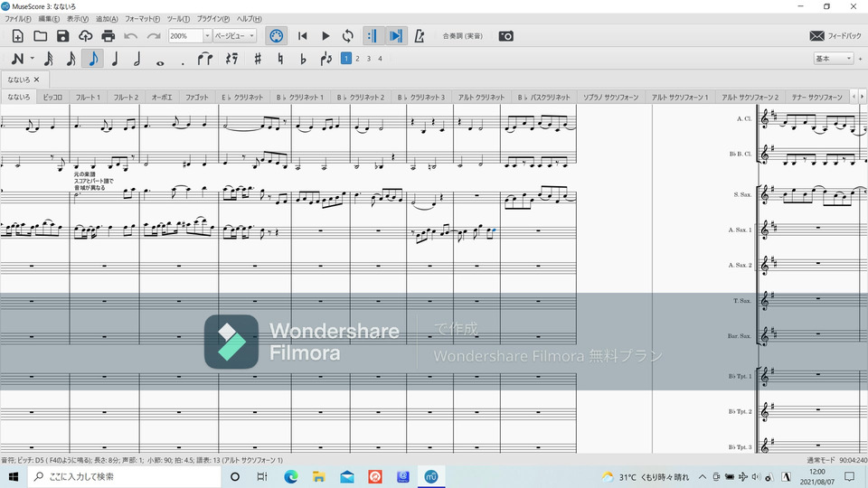Open the ファイル menu
Screen dimensions: 868x488
point(18,19)
